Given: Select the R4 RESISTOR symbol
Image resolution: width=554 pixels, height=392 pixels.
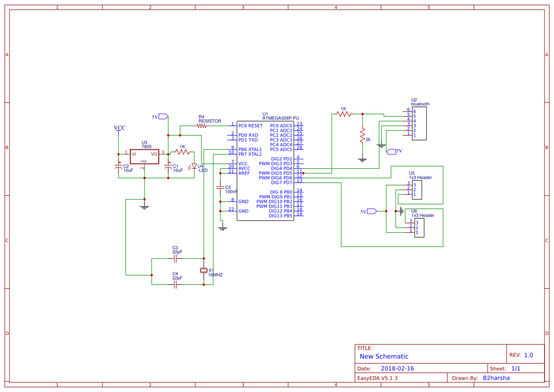Looking at the screenshot, I should tap(201, 126).
